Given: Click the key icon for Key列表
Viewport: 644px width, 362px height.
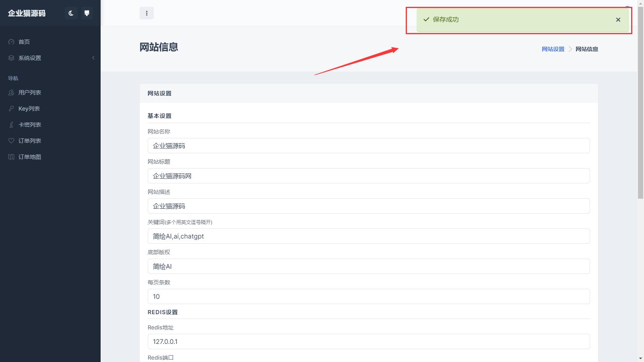Looking at the screenshot, I should coord(11,109).
